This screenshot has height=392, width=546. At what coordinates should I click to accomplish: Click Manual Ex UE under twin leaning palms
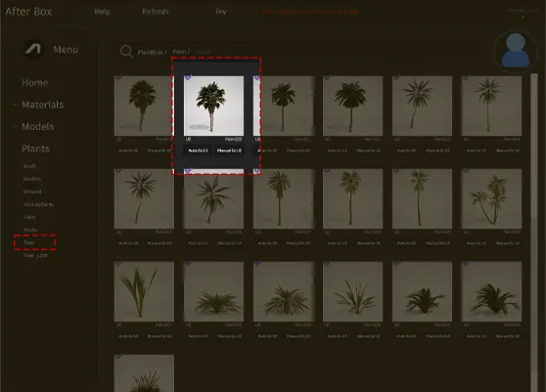tap(507, 243)
